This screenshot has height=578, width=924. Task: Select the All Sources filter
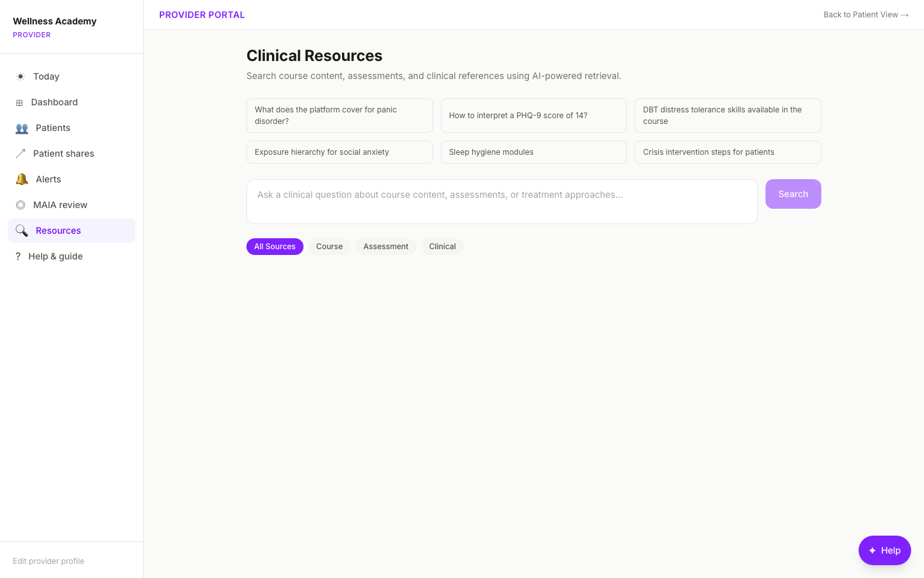click(x=275, y=247)
